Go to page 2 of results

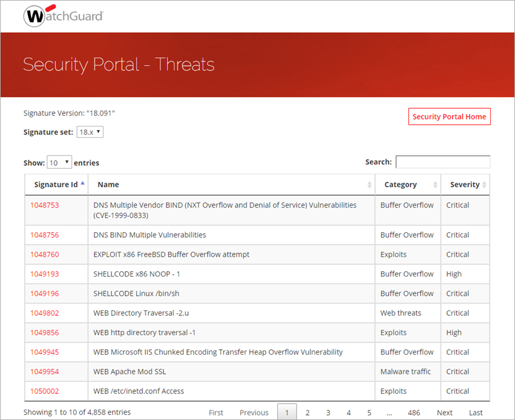coord(307,412)
